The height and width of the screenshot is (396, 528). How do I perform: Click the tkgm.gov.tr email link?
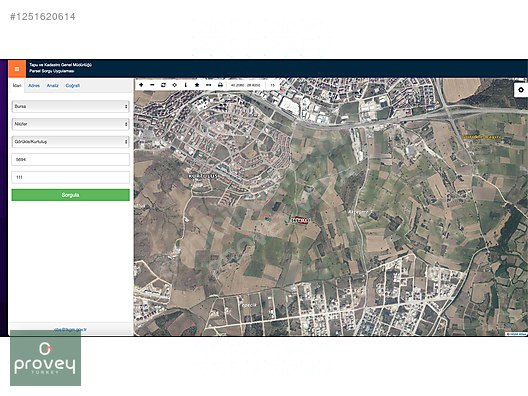coord(70,330)
